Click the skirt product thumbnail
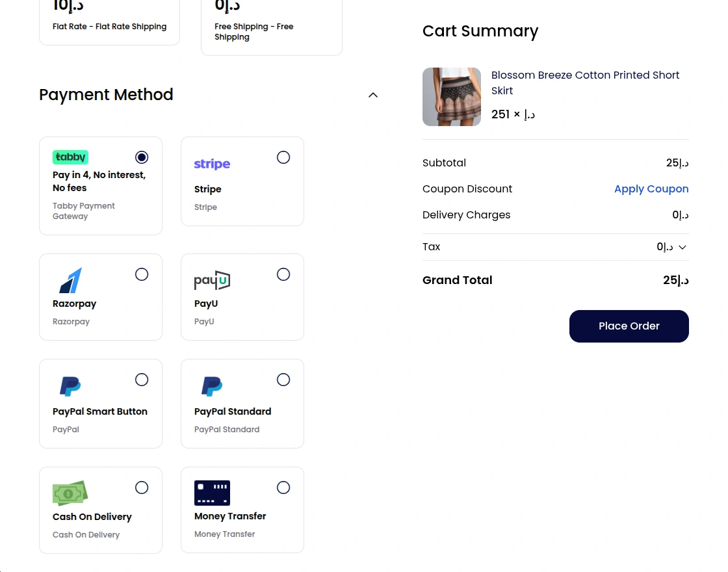Image resolution: width=728 pixels, height=572 pixels. point(452,97)
